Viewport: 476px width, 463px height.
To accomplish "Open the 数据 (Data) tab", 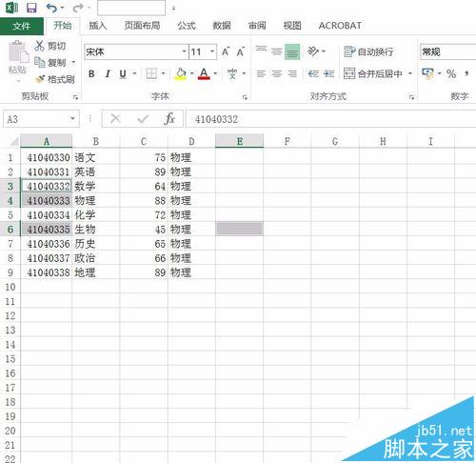I will click(222, 26).
